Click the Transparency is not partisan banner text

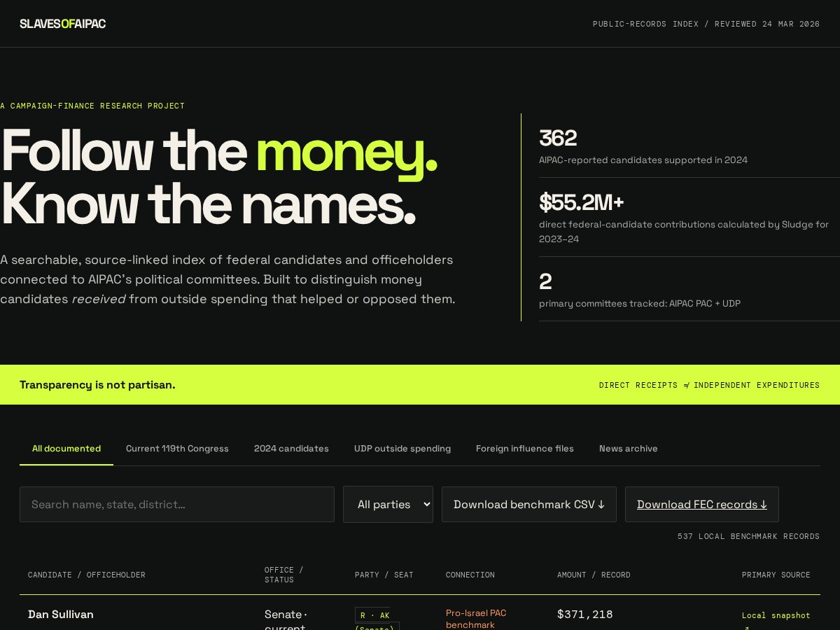click(x=97, y=384)
